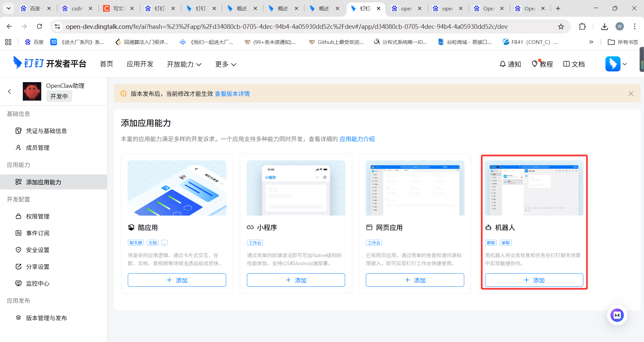This screenshot has width=644, height=342.
Task: Open the apps grid bookmark icon
Action: (8, 42)
